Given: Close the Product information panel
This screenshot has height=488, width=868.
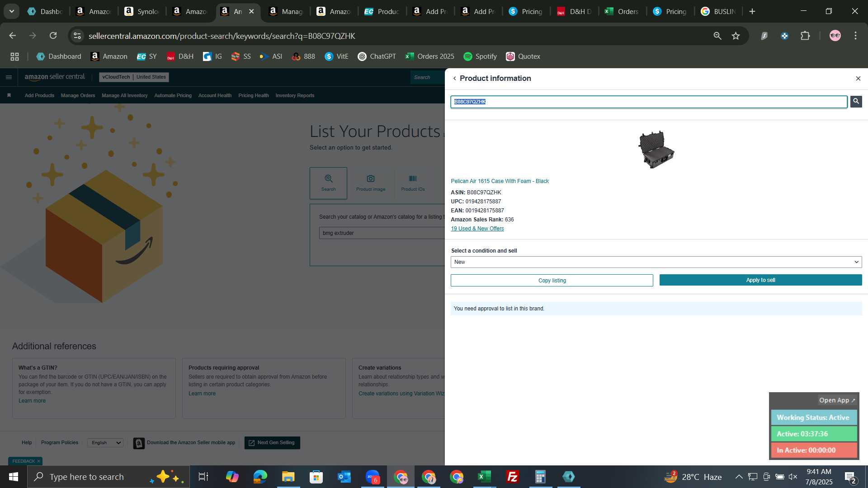Looking at the screenshot, I should (x=858, y=79).
